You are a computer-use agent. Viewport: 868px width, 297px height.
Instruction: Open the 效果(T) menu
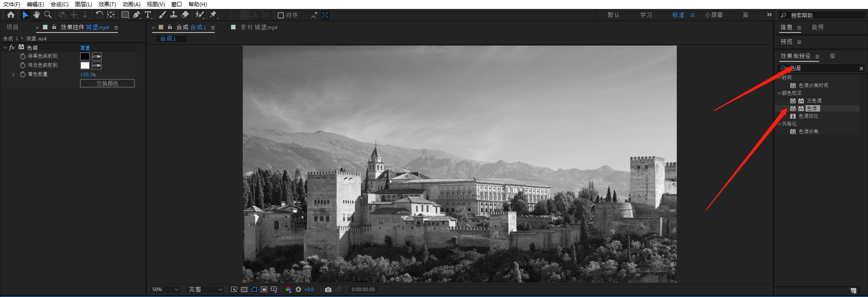pyautogui.click(x=107, y=4)
